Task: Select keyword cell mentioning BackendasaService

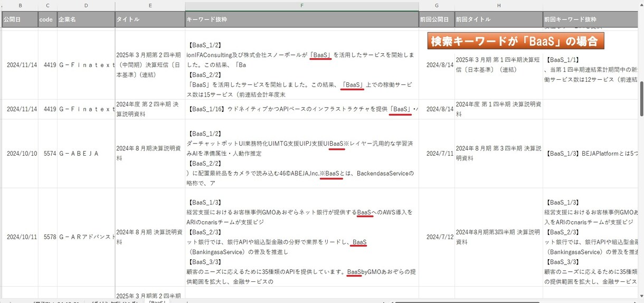Action: point(302,154)
